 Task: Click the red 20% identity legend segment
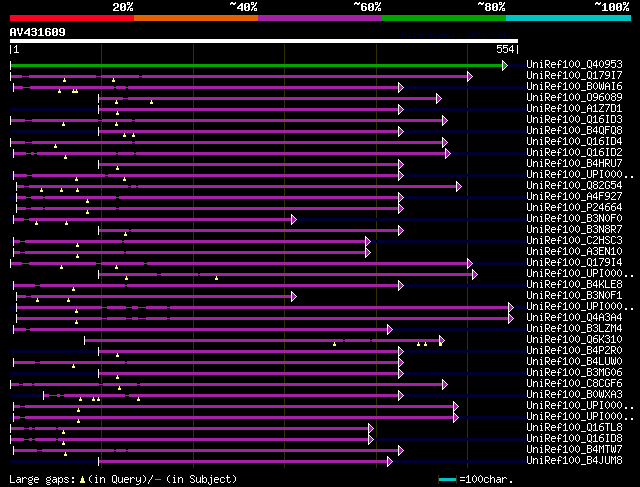72,18
